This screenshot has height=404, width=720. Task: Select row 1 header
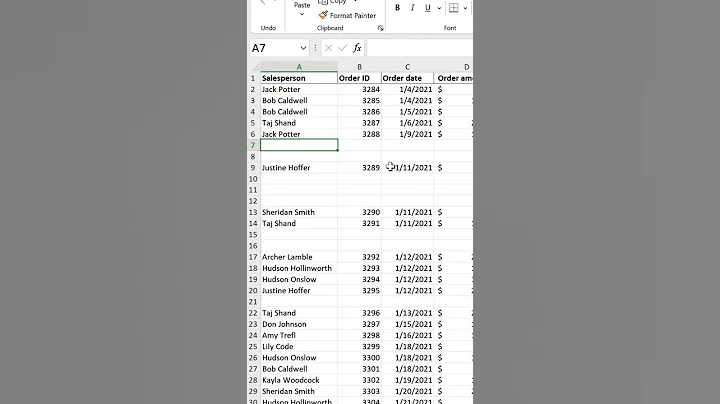coord(253,78)
